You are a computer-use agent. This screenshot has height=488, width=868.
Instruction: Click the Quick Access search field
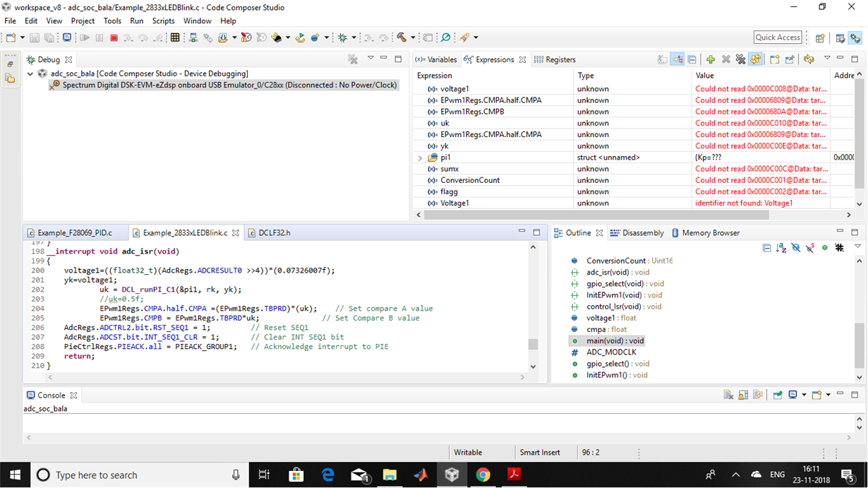click(778, 37)
